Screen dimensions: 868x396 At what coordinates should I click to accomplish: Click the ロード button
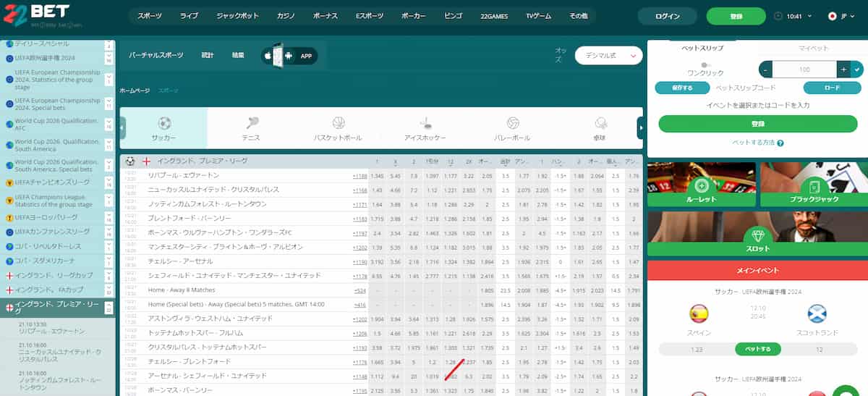[832, 88]
